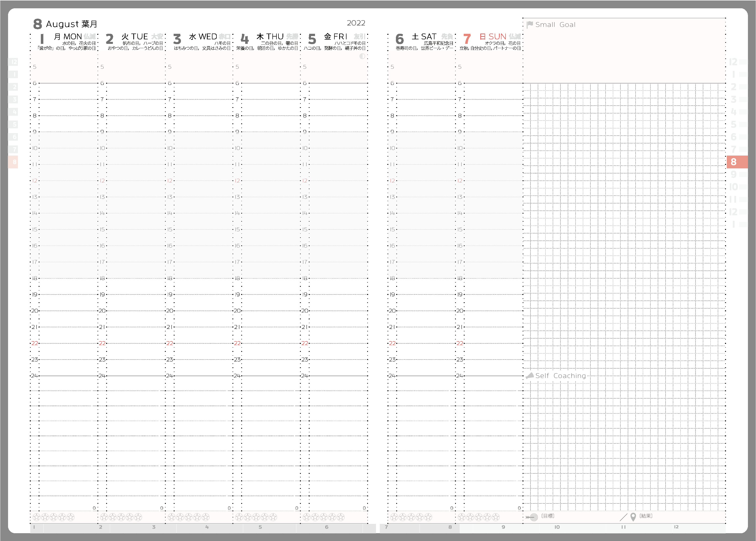Click the location pin icon beside 結果
This screenshot has width=756, height=541.
tap(633, 517)
